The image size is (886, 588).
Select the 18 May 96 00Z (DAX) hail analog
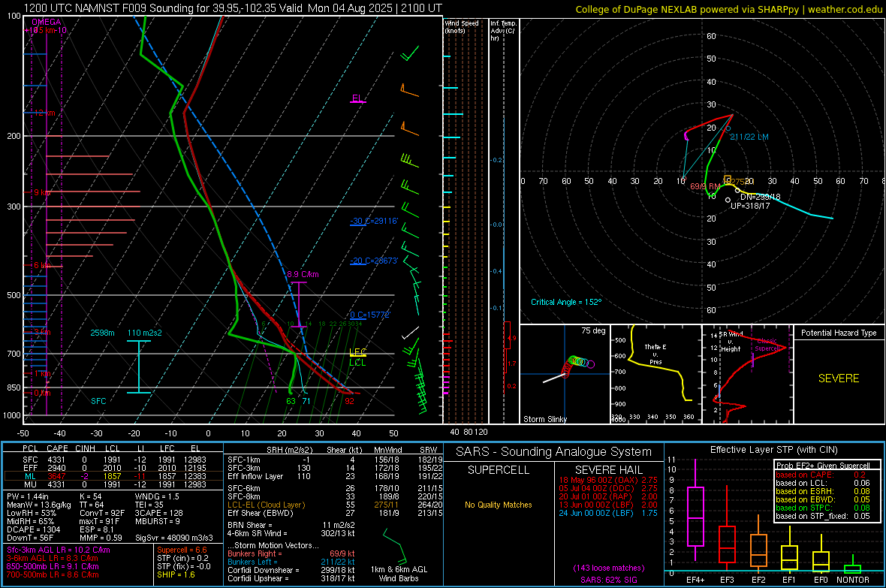(608, 480)
